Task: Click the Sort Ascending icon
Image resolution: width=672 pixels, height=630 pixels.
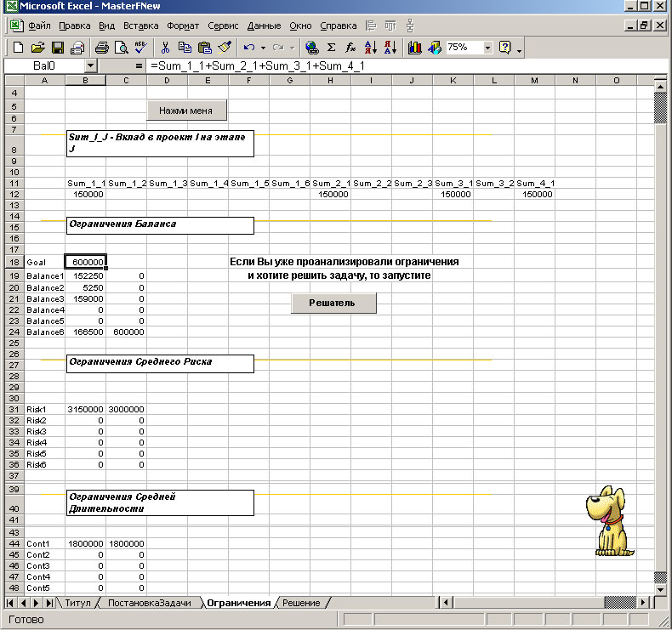Action: click(x=370, y=48)
